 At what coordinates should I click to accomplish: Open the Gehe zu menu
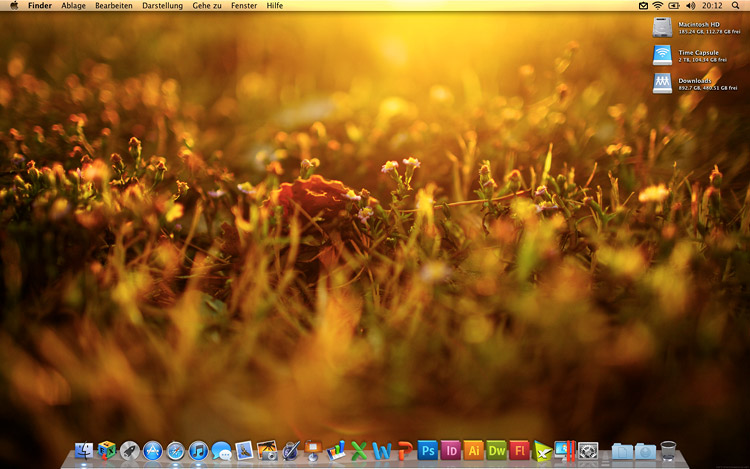tap(207, 5)
